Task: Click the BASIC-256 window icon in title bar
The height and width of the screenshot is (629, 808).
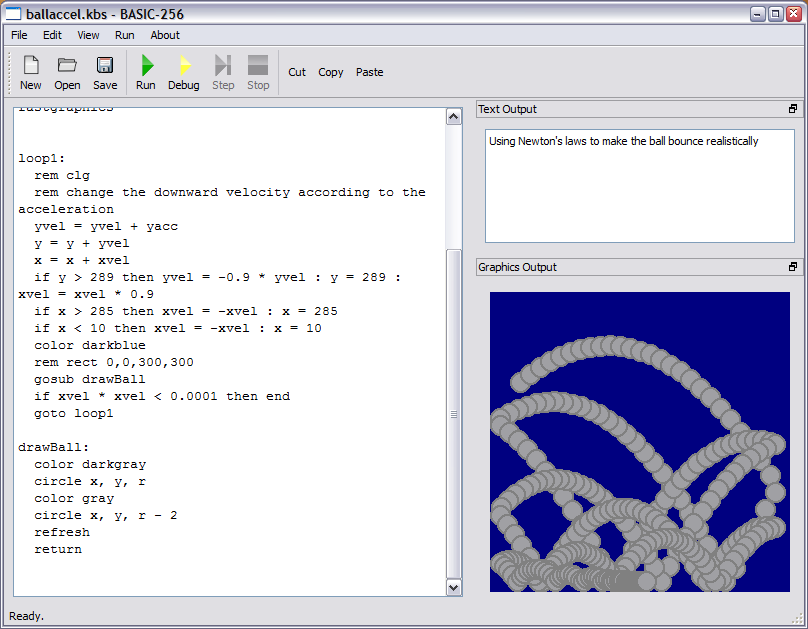Action: (x=14, y=14)
